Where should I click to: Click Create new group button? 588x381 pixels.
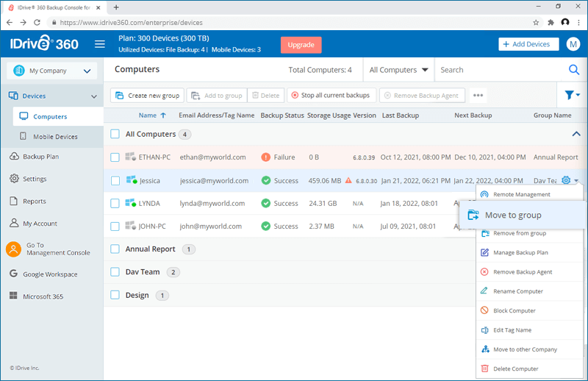[147, 96]
